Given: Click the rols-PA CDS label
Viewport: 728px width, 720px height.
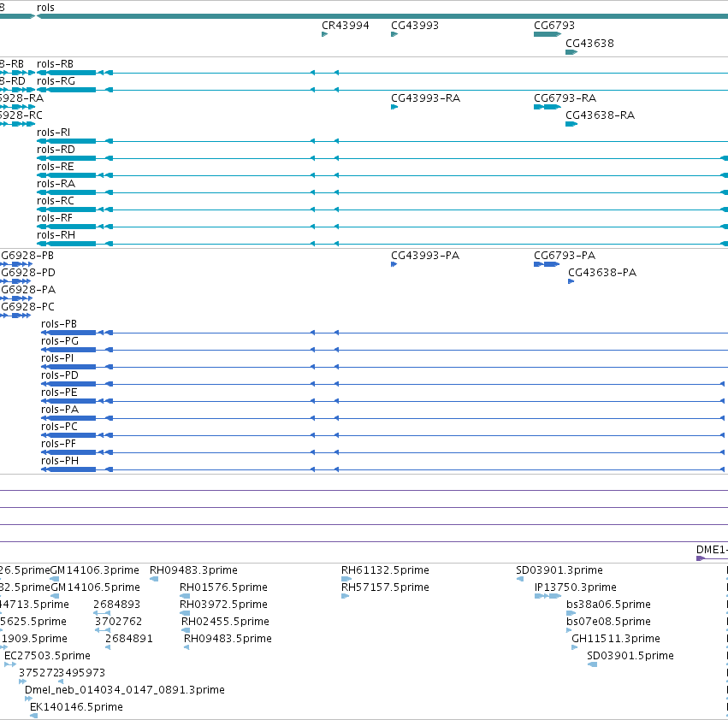Looking at the screenshot, I should pyautogui.click(x=59, y=410).
